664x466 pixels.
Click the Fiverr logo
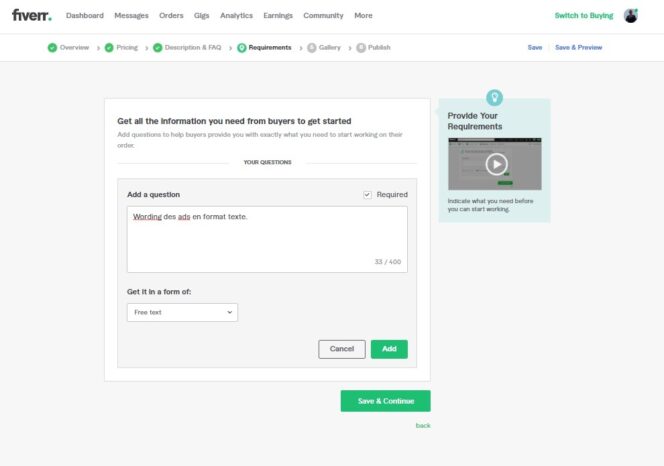[32, 15]
